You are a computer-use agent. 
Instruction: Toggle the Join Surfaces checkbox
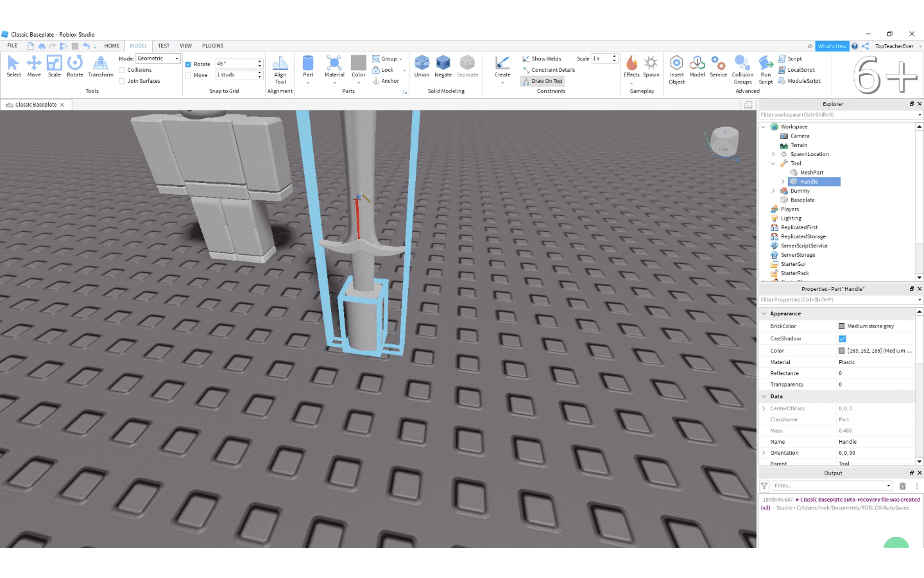point(122,81)
